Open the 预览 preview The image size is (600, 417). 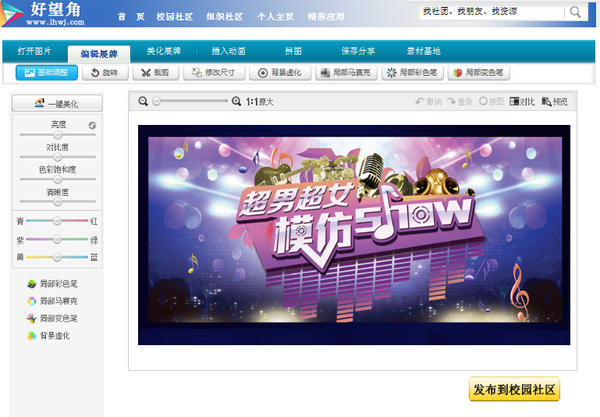pos(554,102)
